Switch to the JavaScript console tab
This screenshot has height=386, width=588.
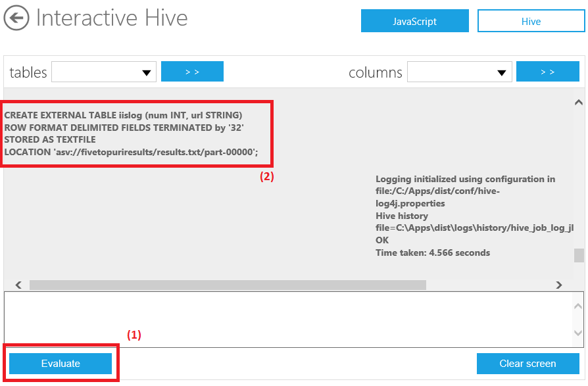(414, 21)
